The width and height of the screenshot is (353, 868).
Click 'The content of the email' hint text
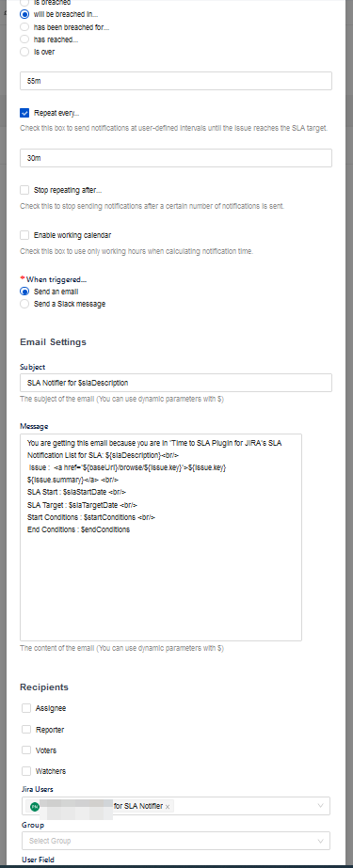122,648
